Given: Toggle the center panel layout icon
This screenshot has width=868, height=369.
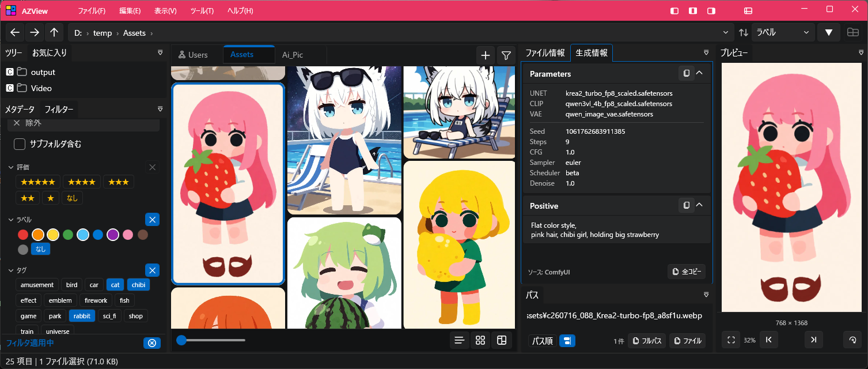Looking at the screenshot, I should (x=693, y=10).
